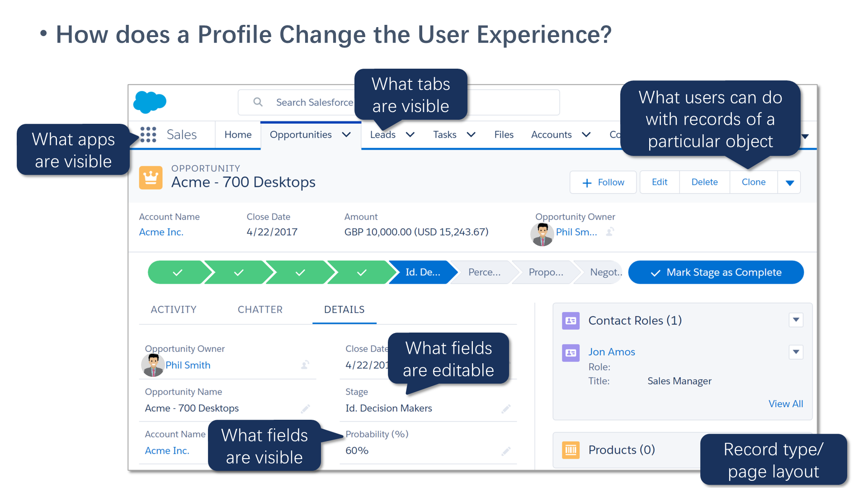Open Phil Sm... owner link in header
Screen dimensions: 868x488
coord(576,232)
